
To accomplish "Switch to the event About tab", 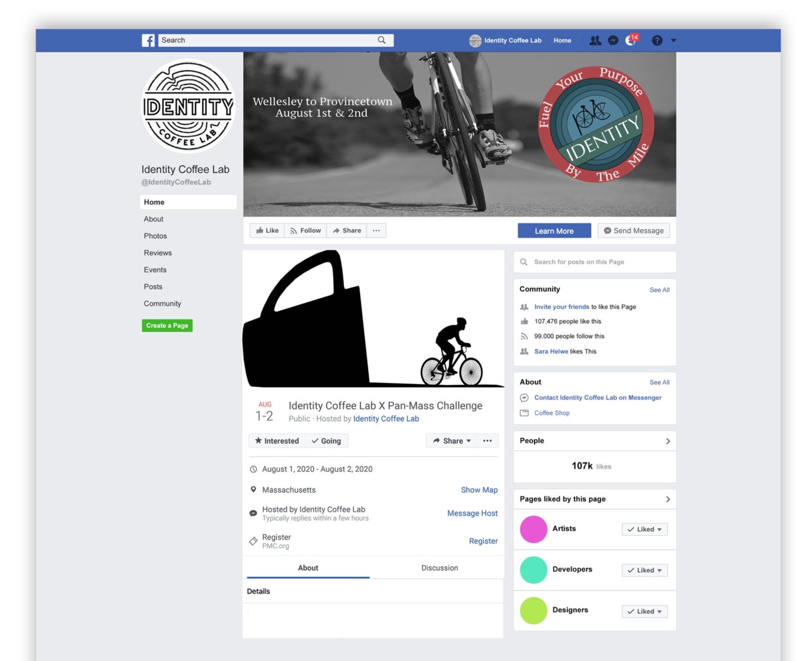I will point(308,568).
